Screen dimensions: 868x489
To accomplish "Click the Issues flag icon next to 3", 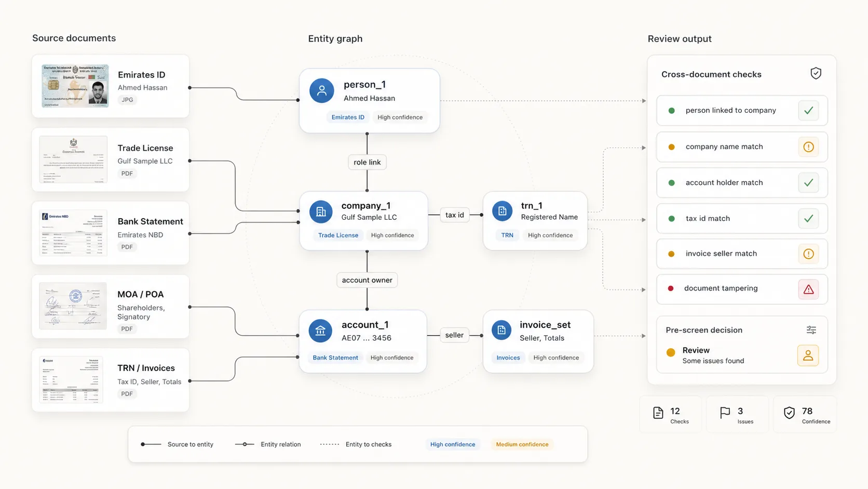I will [x=725, y=413].
